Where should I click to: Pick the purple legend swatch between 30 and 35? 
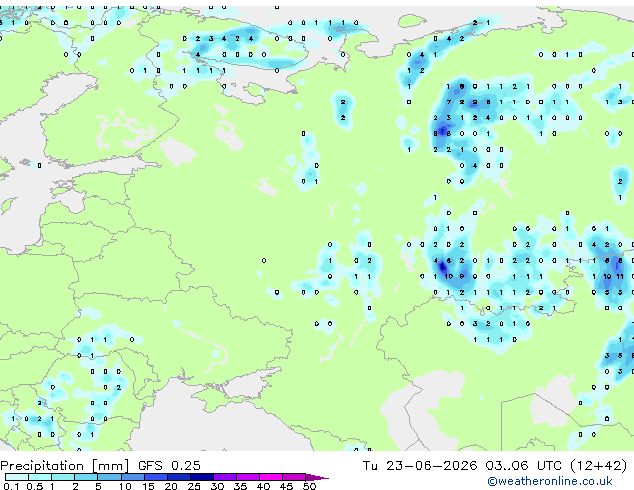click(x=225, y=477)
